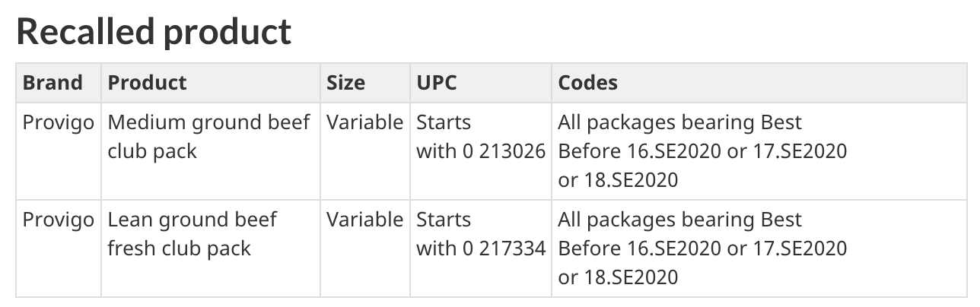Click '18.SE2020' text in second row
This screenshot has height=307, width=980.
coord(630,278)
